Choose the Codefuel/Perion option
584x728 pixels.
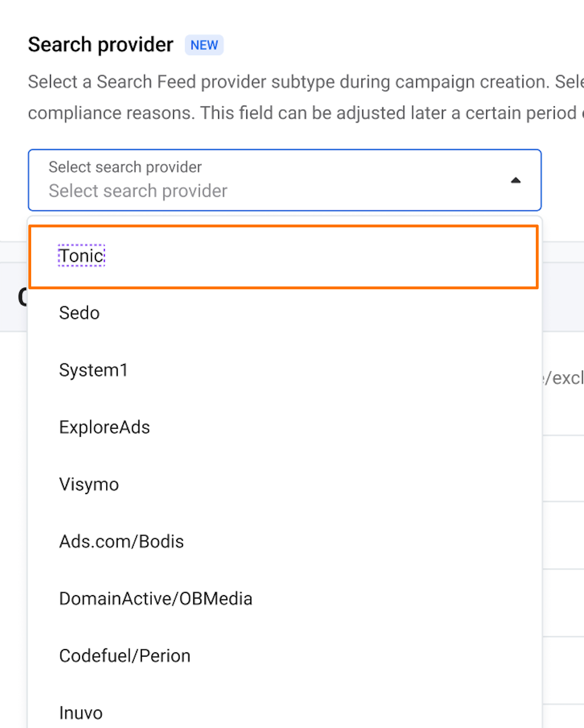click(x=125, y=656)
